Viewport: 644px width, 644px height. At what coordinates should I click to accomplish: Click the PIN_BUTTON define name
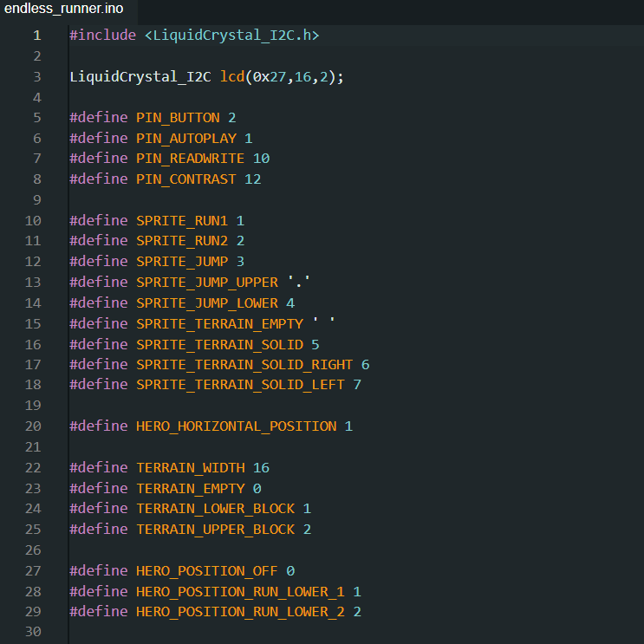[178, 118]
